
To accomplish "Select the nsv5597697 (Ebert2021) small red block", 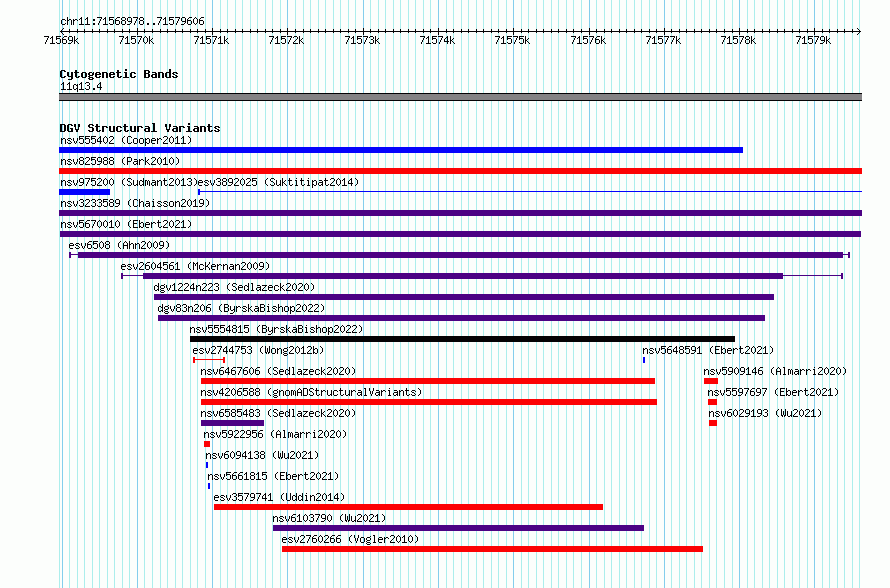I will [712, 402].
